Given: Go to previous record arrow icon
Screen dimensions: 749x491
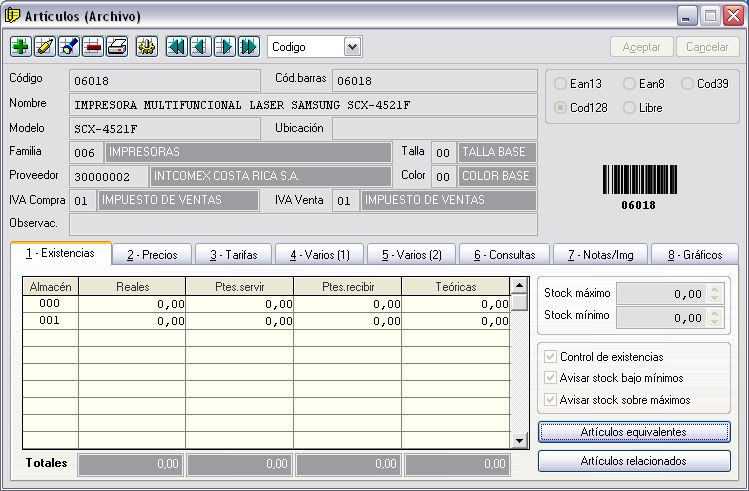Looking at the screenshot, I should click(201, 47).
